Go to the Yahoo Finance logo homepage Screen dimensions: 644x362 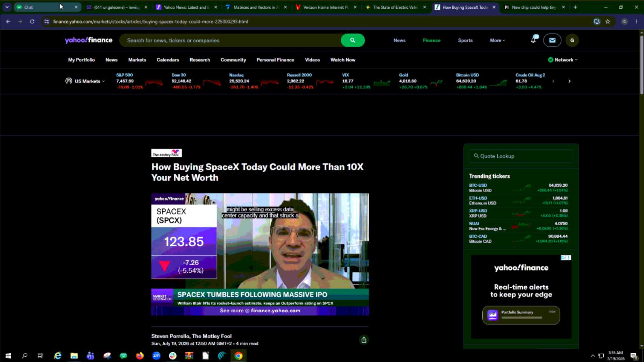(89, 40)
